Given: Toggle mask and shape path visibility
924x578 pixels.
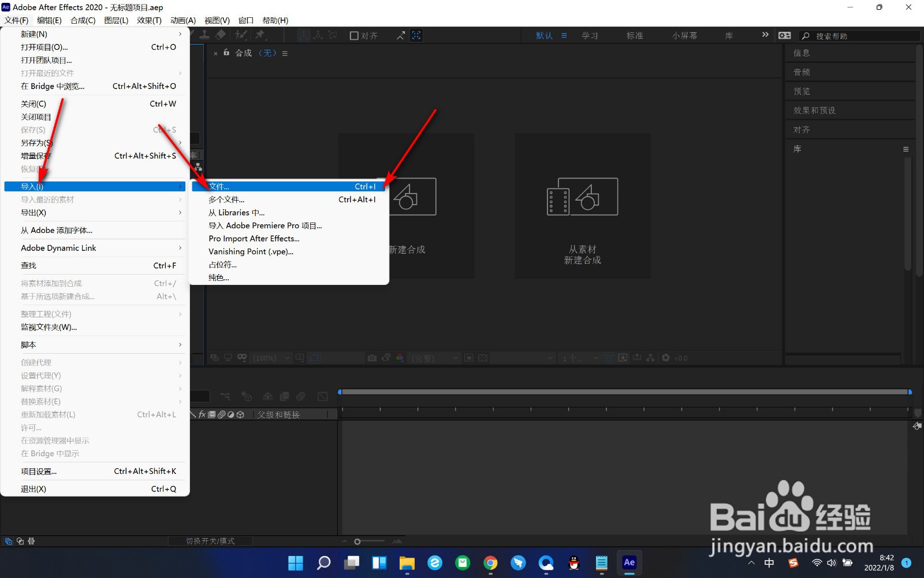Looking at the screenshot, I should [314, 358].
